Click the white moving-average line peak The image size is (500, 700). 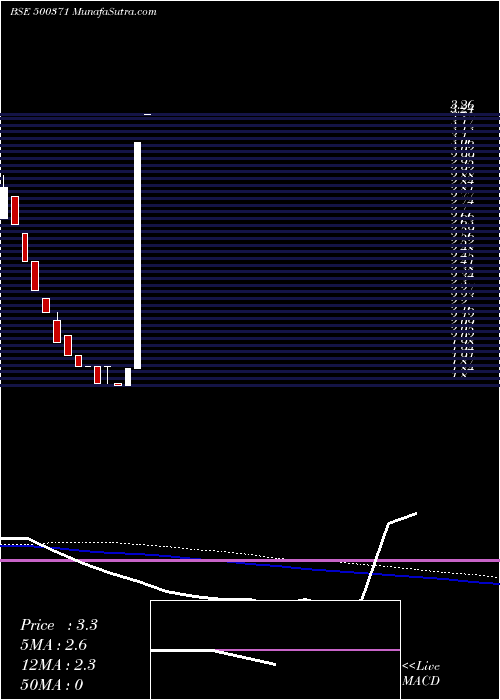416,513
